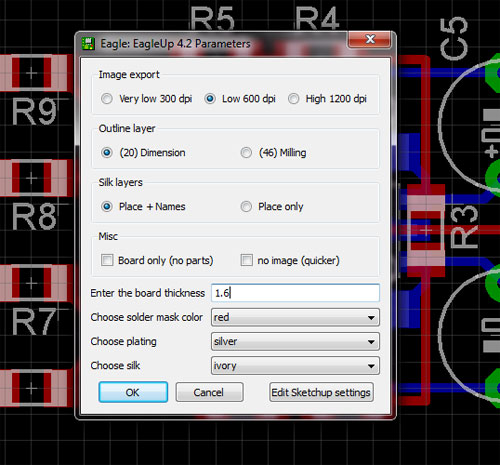Open the Choose plating dropdown
Viewport: 500px width, 465px height.
tap(295, 341)
